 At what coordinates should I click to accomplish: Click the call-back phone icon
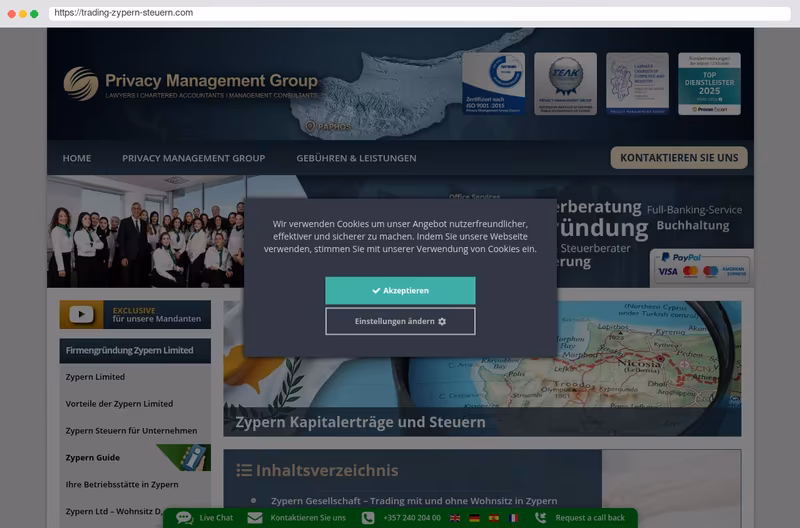(x=541, y=518)
